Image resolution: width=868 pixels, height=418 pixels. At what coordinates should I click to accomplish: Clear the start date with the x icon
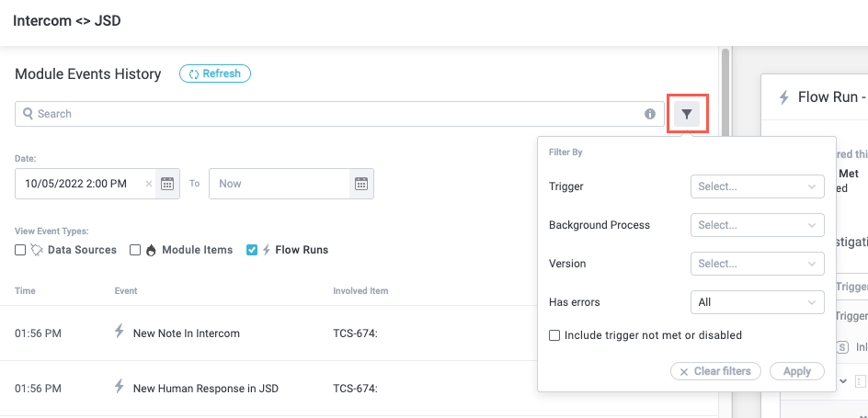click(x=149, y=184)
